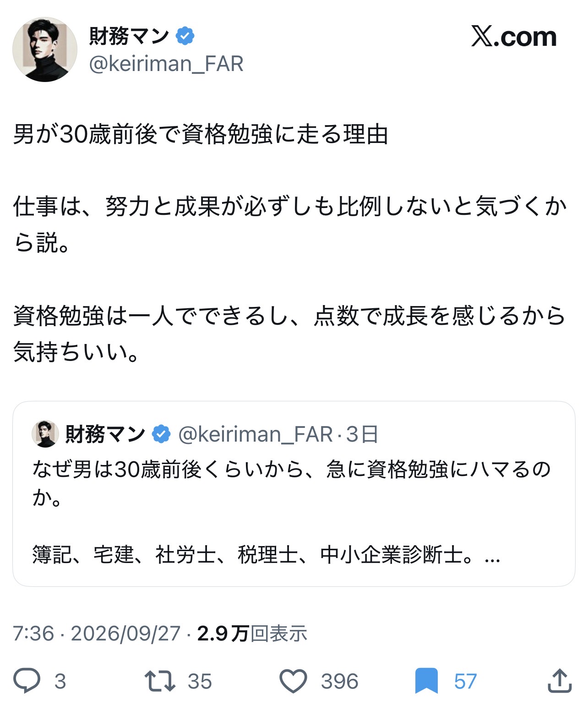This screenshot has height=722, width=588.
Task: Click the 35 reposts count
Action: coord(200,681)
